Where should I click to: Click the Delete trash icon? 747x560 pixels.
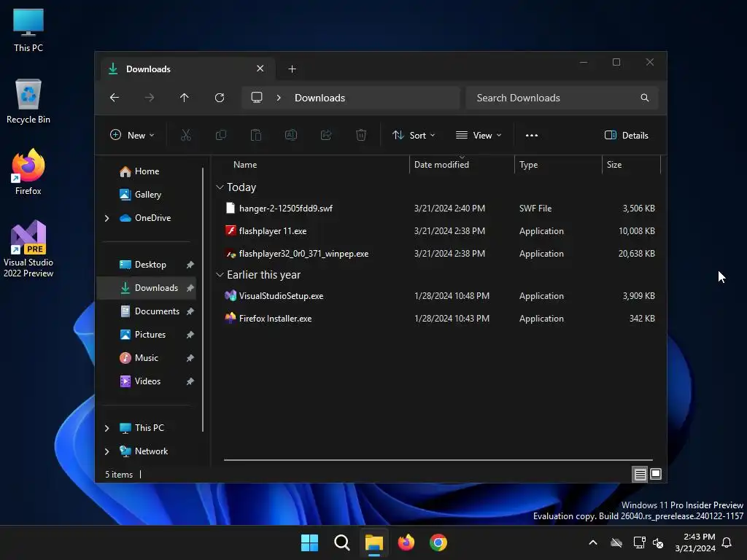pyautogui.click(x=361, y=135)
